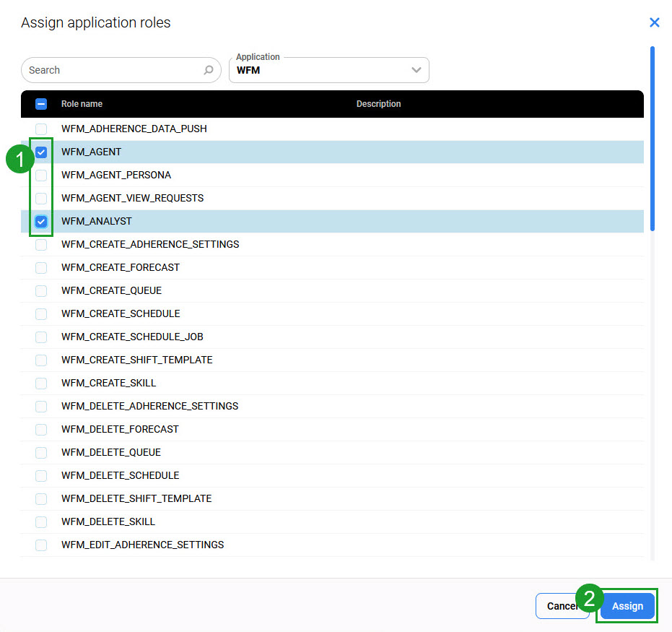Sort by the Role name column header
672x632 pixels.
click(x=82, y=104)
